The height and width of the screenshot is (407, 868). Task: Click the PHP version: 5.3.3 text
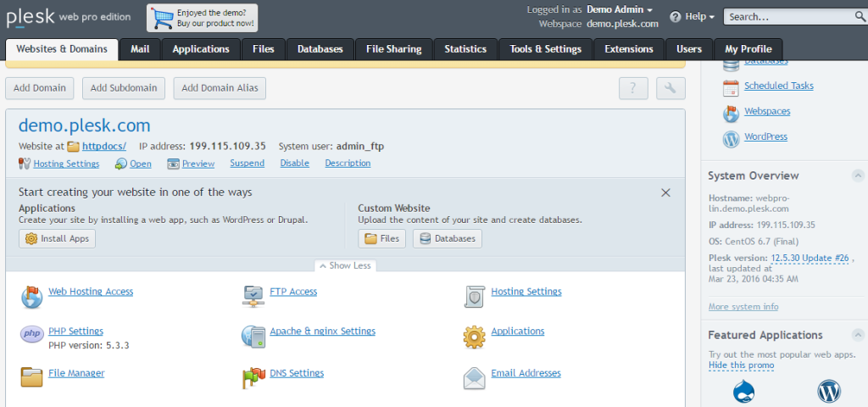(89, 346)
